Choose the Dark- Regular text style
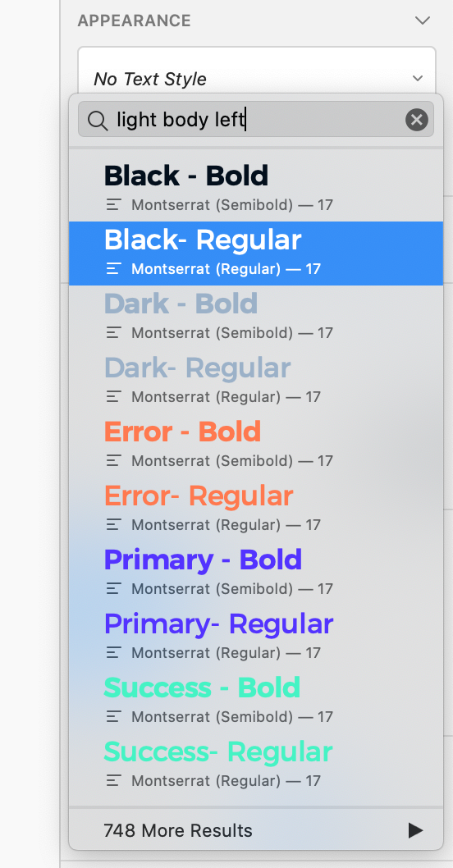The image size is (453, 868). point(256,381)
